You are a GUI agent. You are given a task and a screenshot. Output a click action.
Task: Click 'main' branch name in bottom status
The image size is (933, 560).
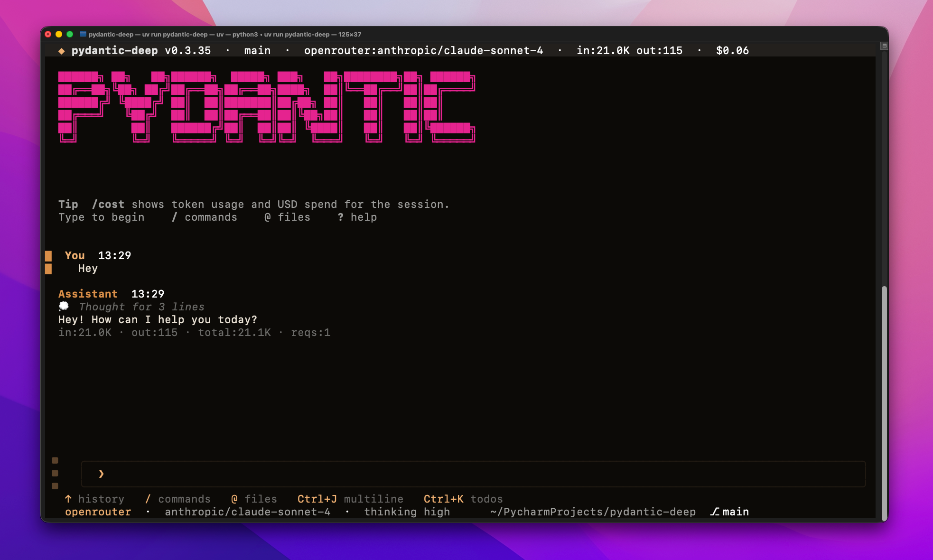(736, 512)
